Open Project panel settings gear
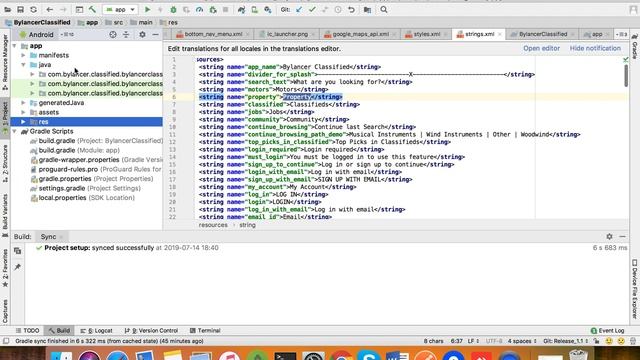Screen dimensions: 640x360 [x=142, y=35]
